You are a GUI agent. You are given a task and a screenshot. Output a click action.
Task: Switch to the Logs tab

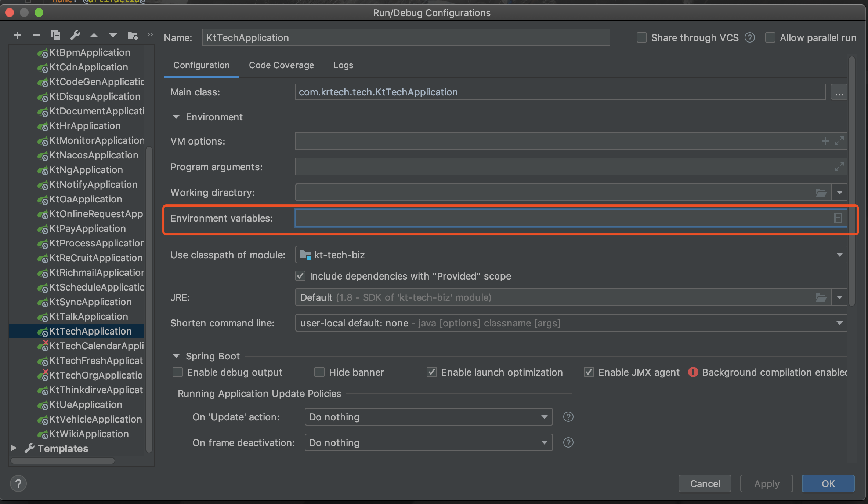tap(343, 65)
